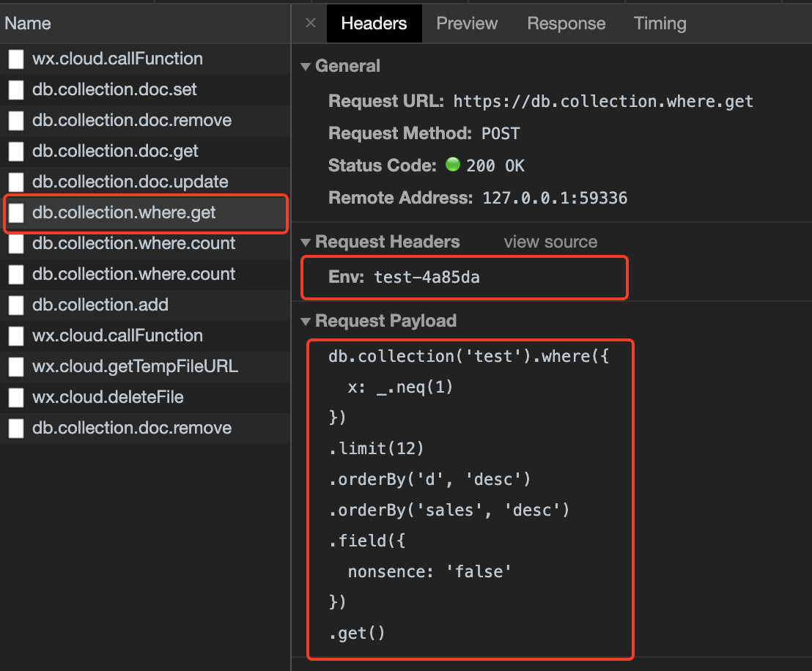812x671 pixels.
Task: Select wx.cloud.getTempFileURL request
Action: pyautogui.click(x=145, y=366)
